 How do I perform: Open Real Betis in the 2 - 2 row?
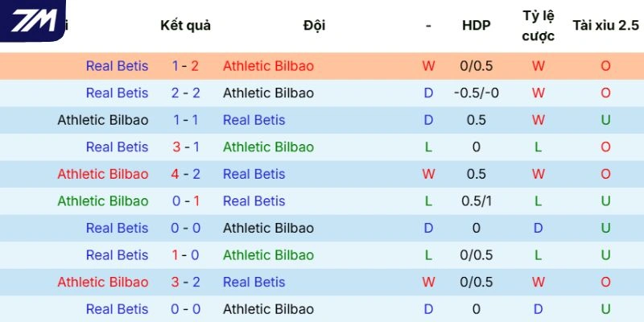click(117, 93)
